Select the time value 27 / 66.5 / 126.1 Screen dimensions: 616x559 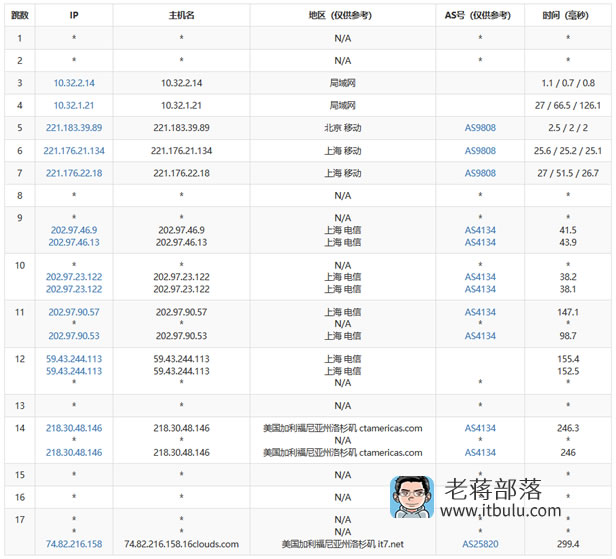pos(568,105)
